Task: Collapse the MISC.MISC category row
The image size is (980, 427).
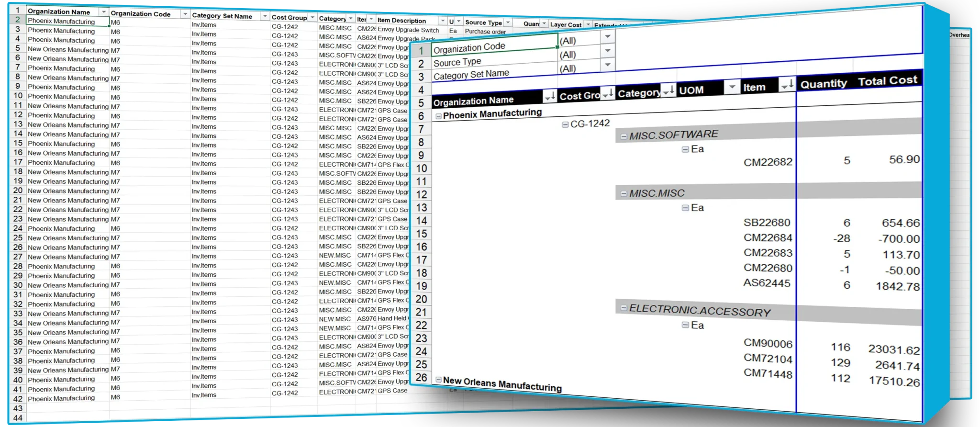Action: tap(624, 194)
